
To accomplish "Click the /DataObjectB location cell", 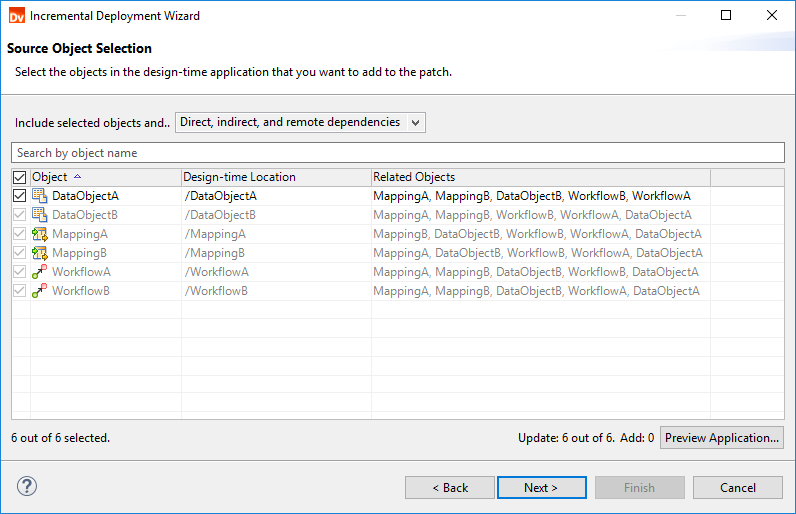I will (x=276, y=215).
